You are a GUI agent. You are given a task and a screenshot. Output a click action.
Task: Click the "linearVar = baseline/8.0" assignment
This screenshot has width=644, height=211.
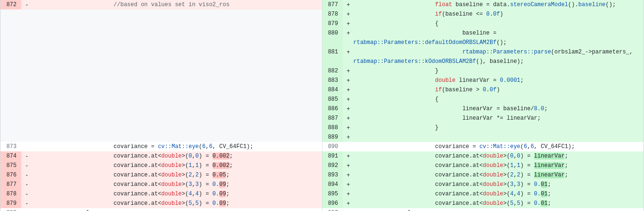504,109
